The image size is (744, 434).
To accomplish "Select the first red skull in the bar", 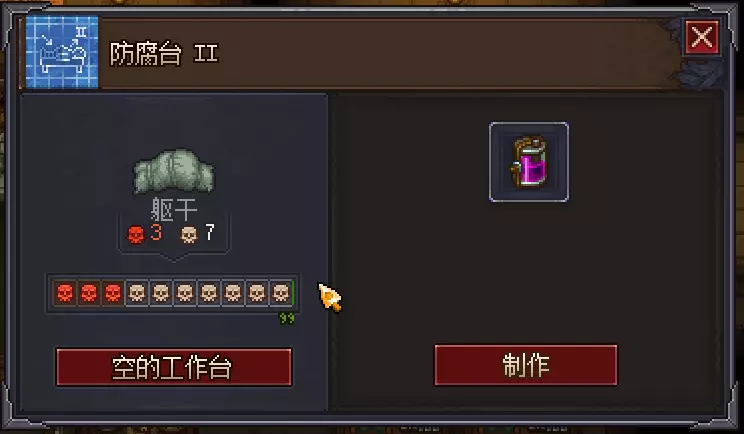I will [x=65, y=293].
